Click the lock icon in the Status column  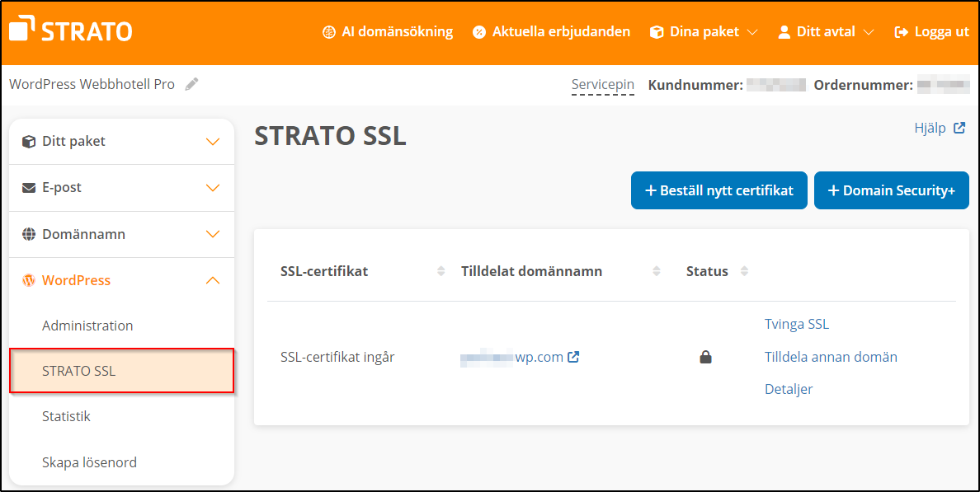707,356
